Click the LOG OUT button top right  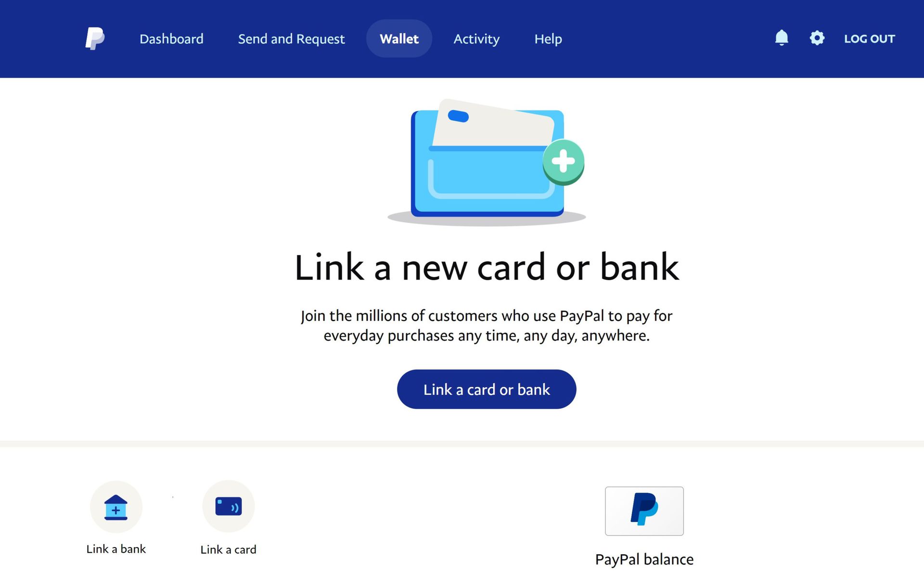(x=869, y=38)
